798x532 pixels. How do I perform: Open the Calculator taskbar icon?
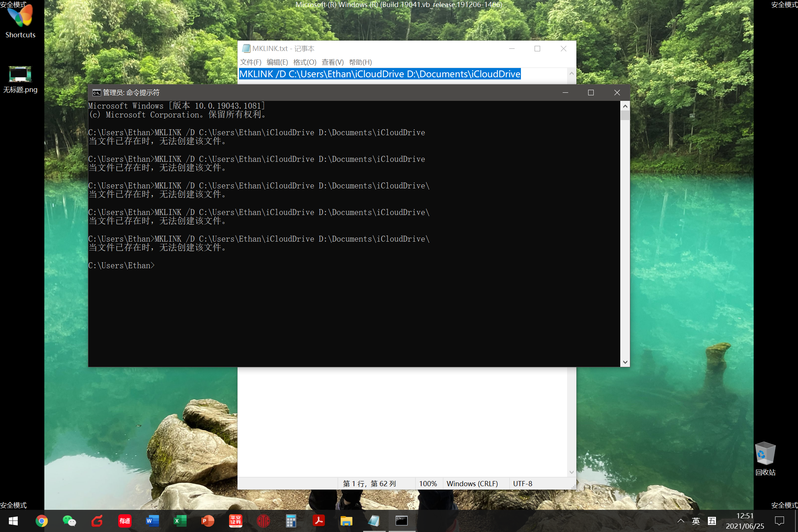coord(291,521)
